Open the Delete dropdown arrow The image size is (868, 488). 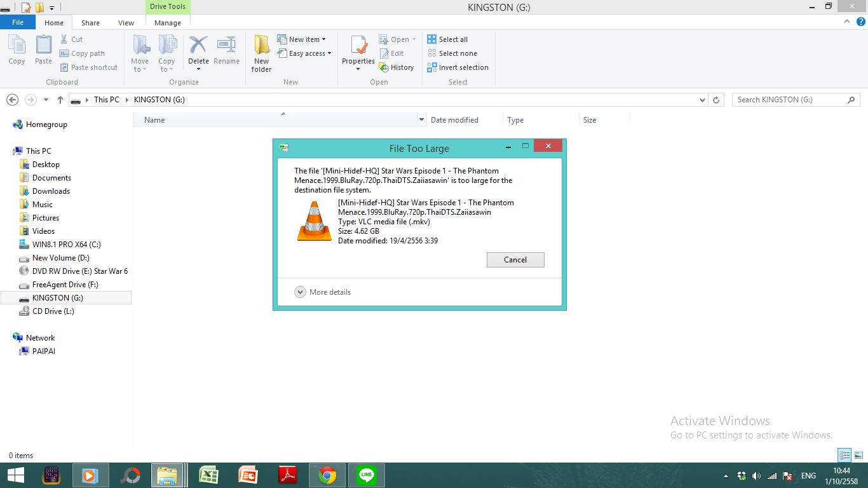tap(198, 69)
